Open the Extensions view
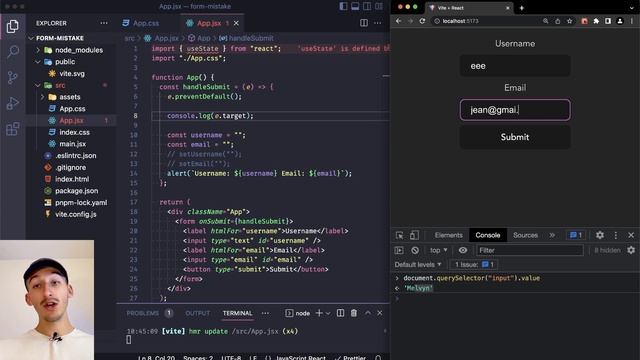Viewport: 640px width, 360px height. pyautogui.click(x=13, y=129)
